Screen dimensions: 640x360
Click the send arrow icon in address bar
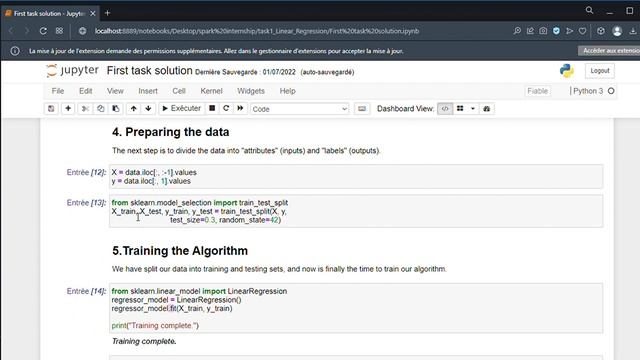click(x=569, y=31)
